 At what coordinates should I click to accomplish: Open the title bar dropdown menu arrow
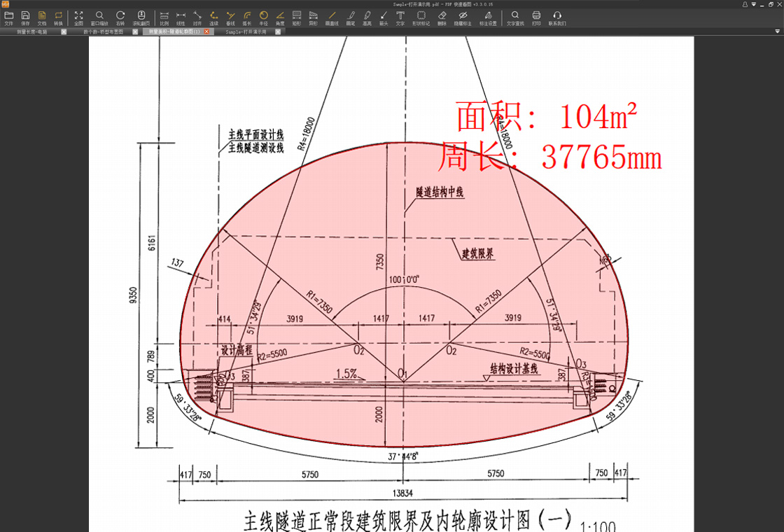point(753,4)
